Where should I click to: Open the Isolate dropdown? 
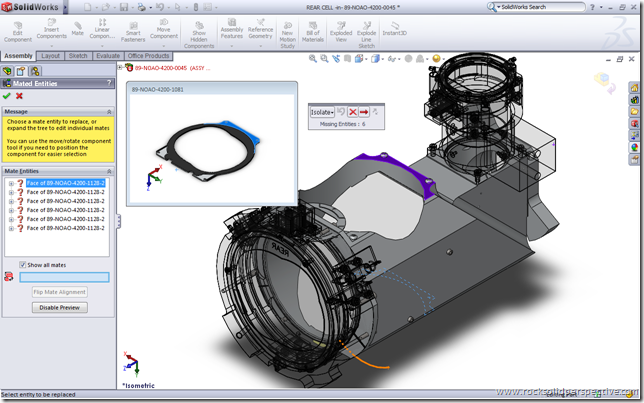(x=322, y=112)
